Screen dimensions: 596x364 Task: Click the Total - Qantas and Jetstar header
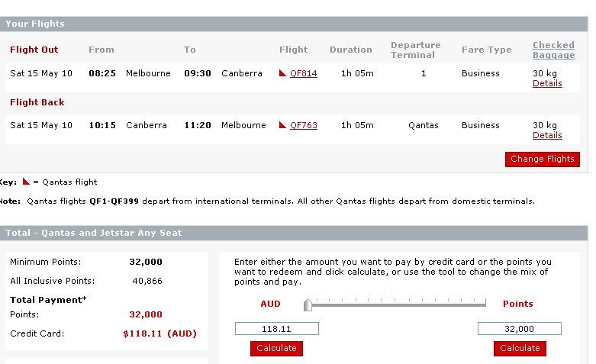coord(294,233)
